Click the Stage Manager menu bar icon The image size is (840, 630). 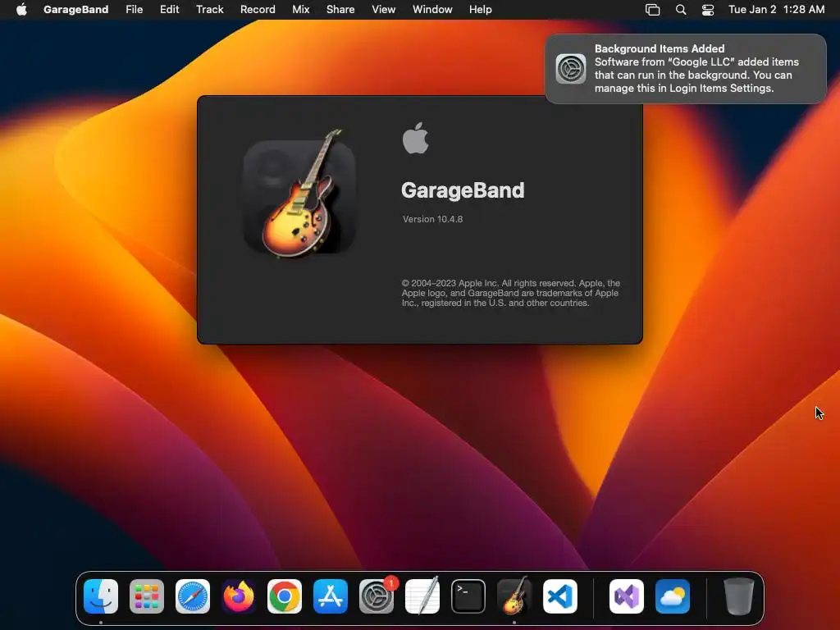click(x=652, y=10)
